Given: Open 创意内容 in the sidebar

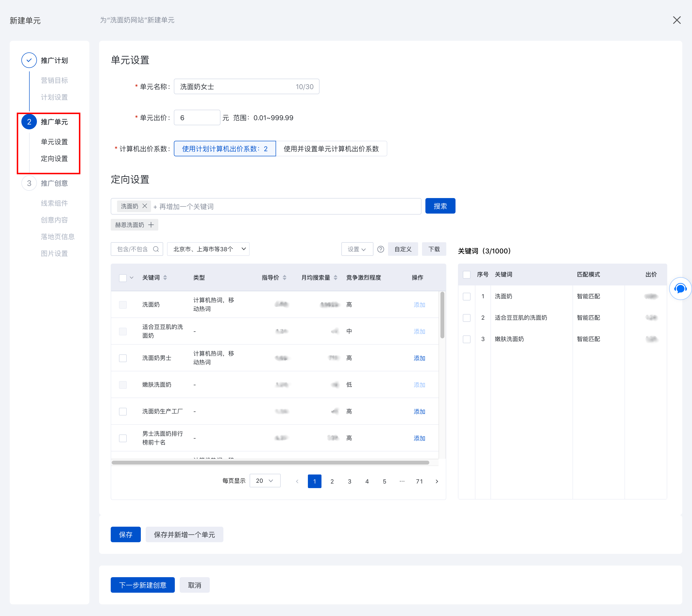Looking at the screenshot, I should pyautogui.click(x=54, y=220).
